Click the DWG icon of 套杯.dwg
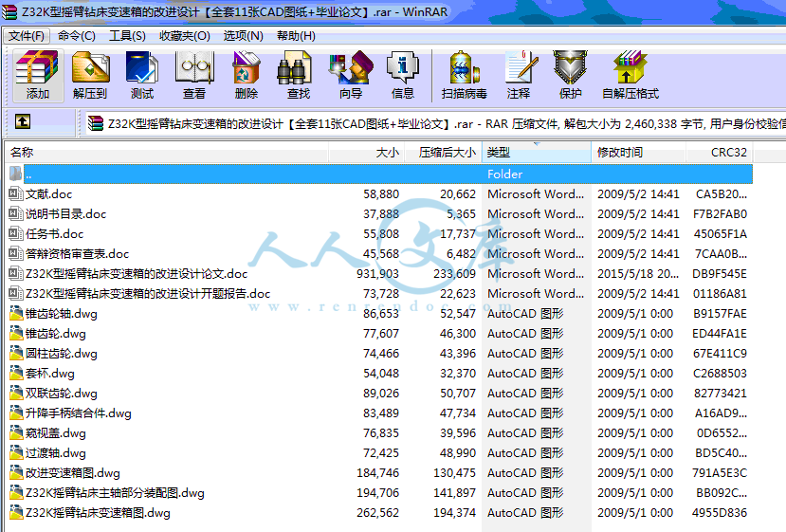The width and height of the screenshot is (786, 532). (x=16, y=373)
